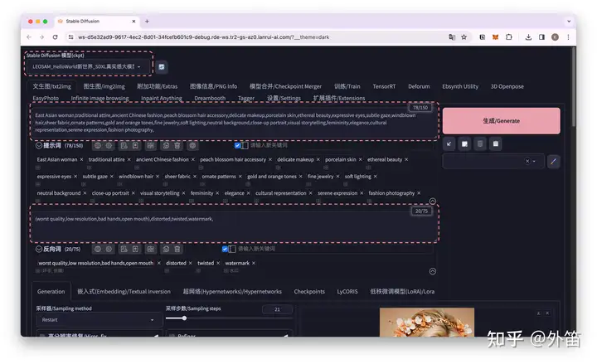Image resolution: width=597 pixels, height=364 pixels.
Task: Toggle the checkbox in the 提示词 keyword row
Action: [x=237, y=145]
